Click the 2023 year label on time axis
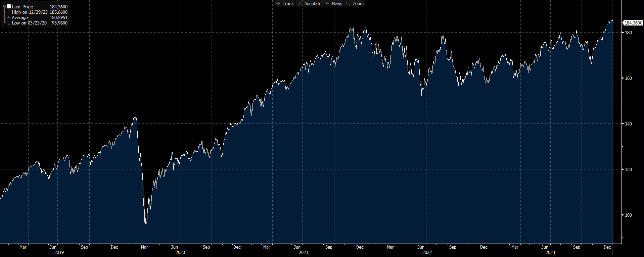This screenshot has height=257, width=644. pyautogui.click(x=550, y=252)
